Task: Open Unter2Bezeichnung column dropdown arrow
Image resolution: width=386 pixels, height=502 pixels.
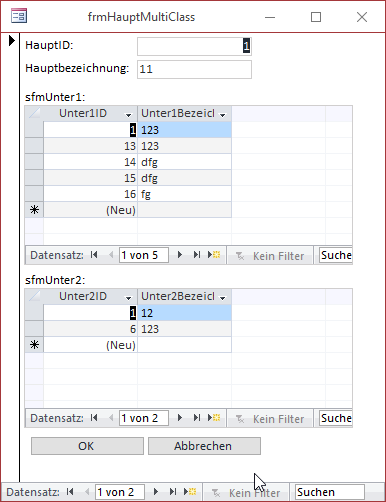Action: click(x=223, y=298)
